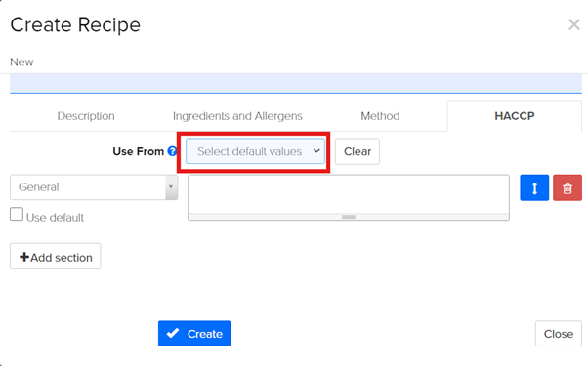Open the Ingredients and Allergens tab
This screenshot has width=588, height=366.
237,116
